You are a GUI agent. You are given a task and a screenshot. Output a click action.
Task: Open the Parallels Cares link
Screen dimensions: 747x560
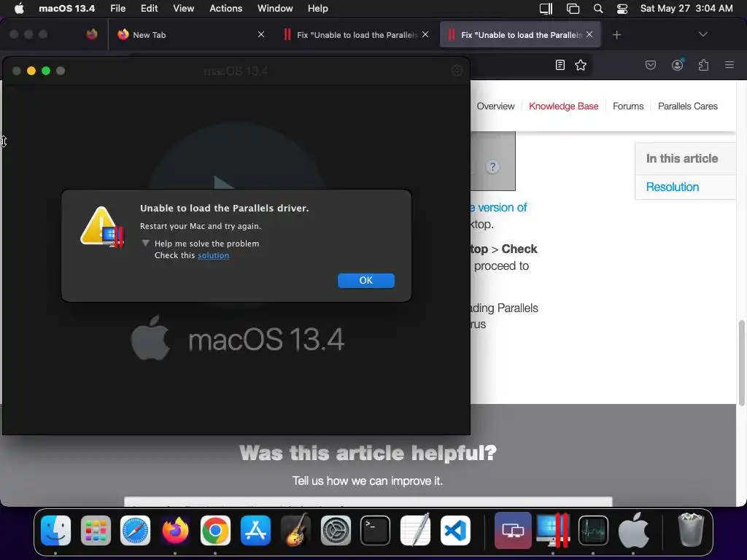coord(687,106)
